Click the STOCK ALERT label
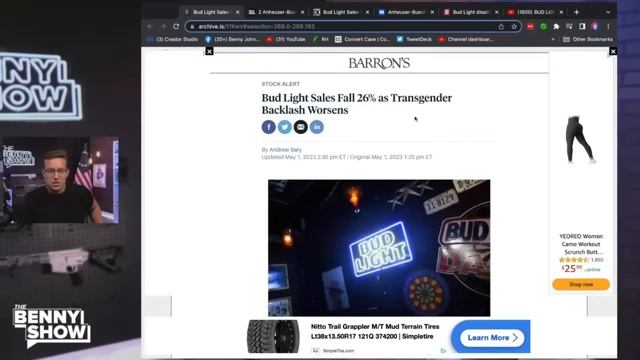This screenshot has width=640, height=360. click(x=280, y=84)
